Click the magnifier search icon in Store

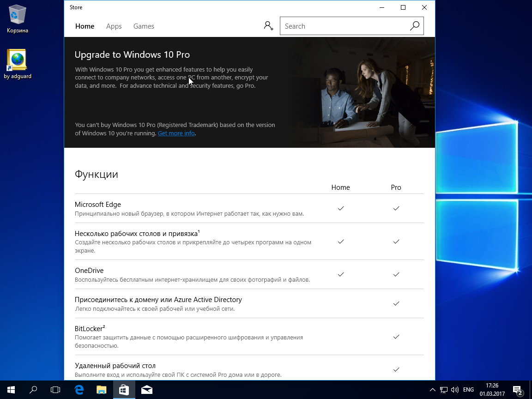[x=415, y=26]
